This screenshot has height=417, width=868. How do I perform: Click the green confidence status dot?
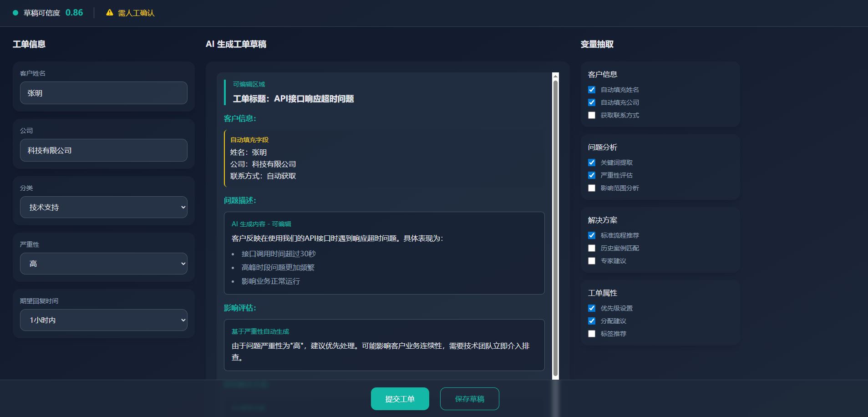[x=15, y=13]
